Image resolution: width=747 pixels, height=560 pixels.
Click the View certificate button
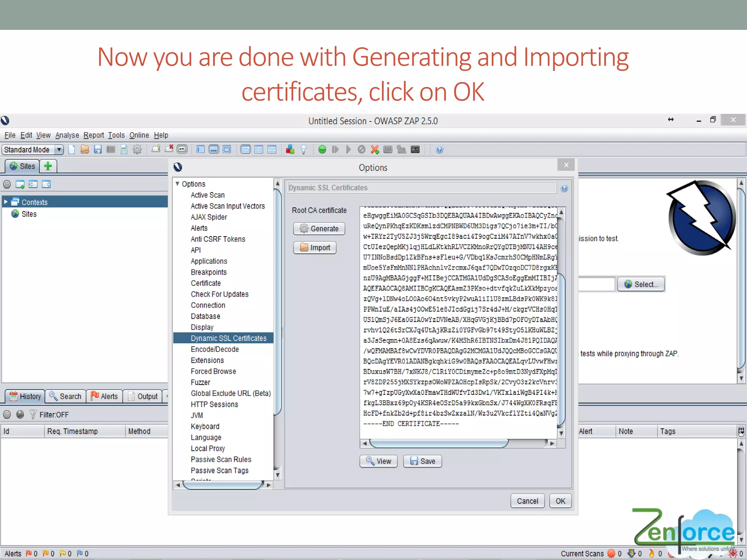coord(379,461)
